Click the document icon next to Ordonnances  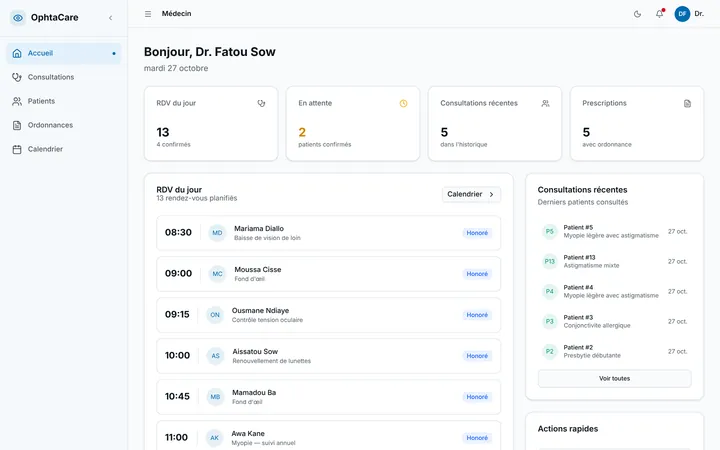point(17,125)
